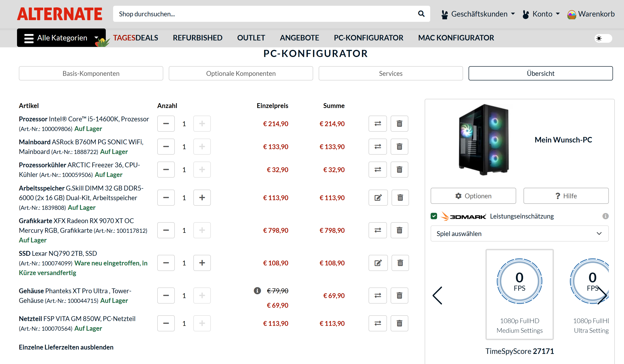Click the info icon next to Gehäuse price

pos(257,291)
